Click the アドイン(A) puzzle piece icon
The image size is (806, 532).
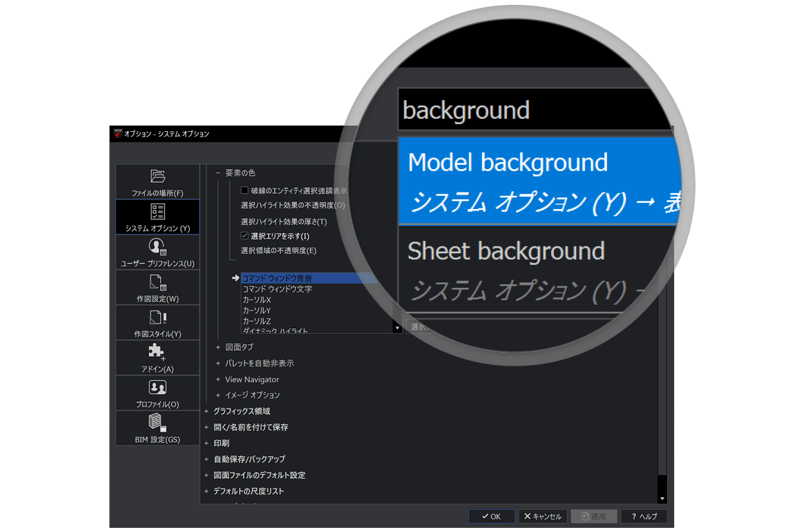click(x=157, y=353)
